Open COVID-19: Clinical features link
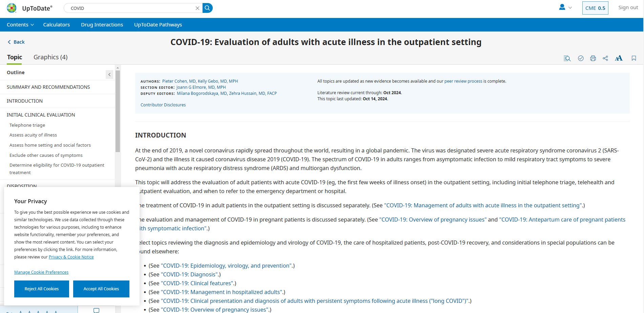Image resolution: width=644 pixels, height=313 pixels. (x=198, y=283)
